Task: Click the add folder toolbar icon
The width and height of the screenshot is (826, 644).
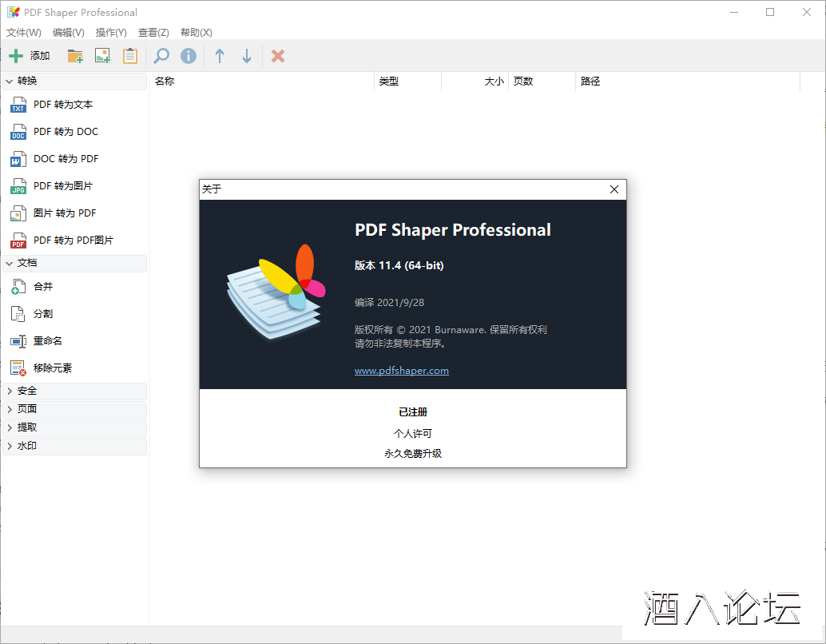Action: tap(75, 56)
